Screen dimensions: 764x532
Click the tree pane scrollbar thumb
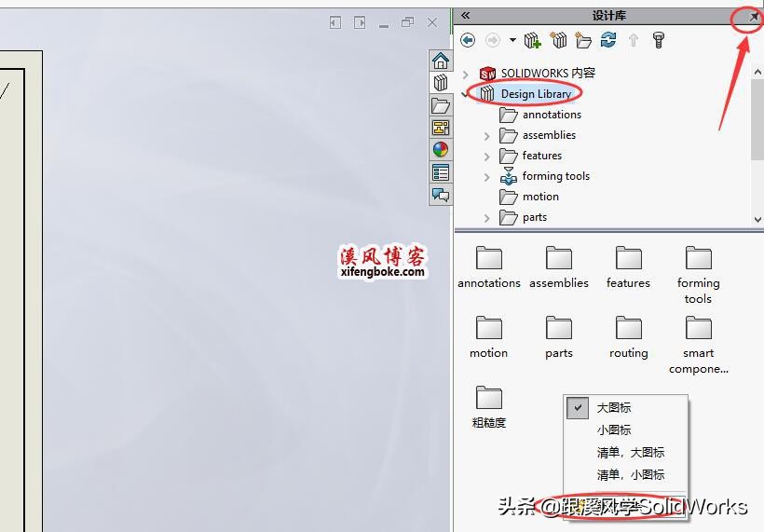pos(757,120)
